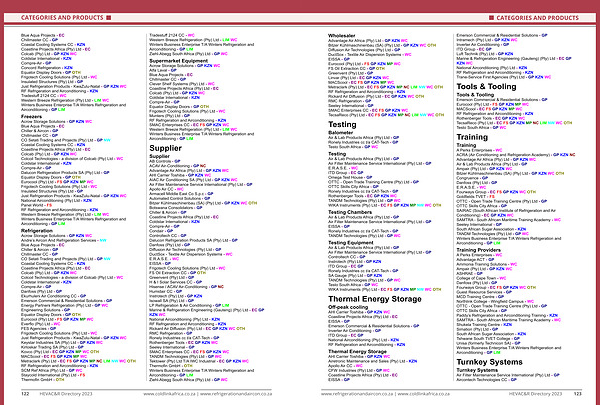
Task: Click the 'FES Agencies - GP' entry
Action: 38,329
